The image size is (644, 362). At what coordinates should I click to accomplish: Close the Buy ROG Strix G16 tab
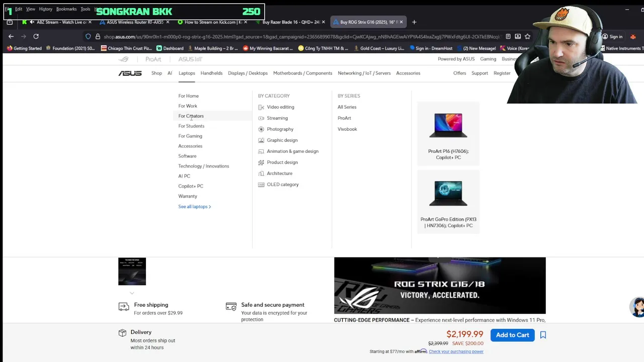pyautogui.click(x=401, y=22)
